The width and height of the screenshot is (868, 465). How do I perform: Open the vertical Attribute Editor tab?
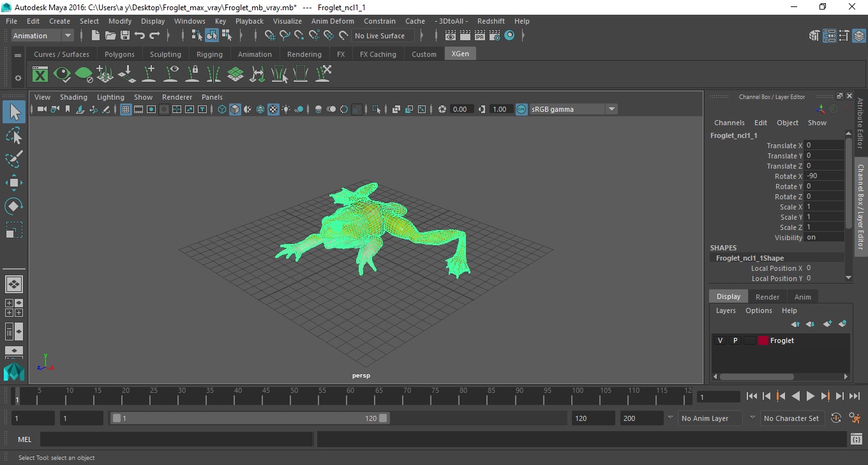[860, 123]
